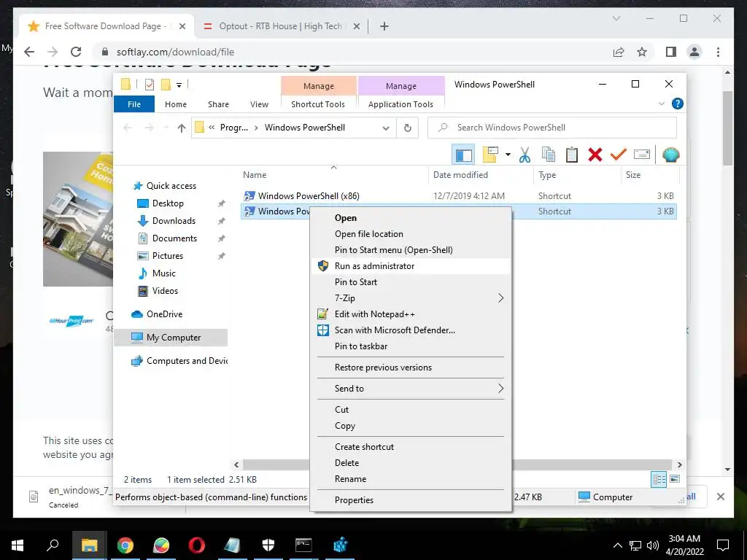747x560 pixels.
Task: Switch to the Application Tools tab
Action: [400, 104]
